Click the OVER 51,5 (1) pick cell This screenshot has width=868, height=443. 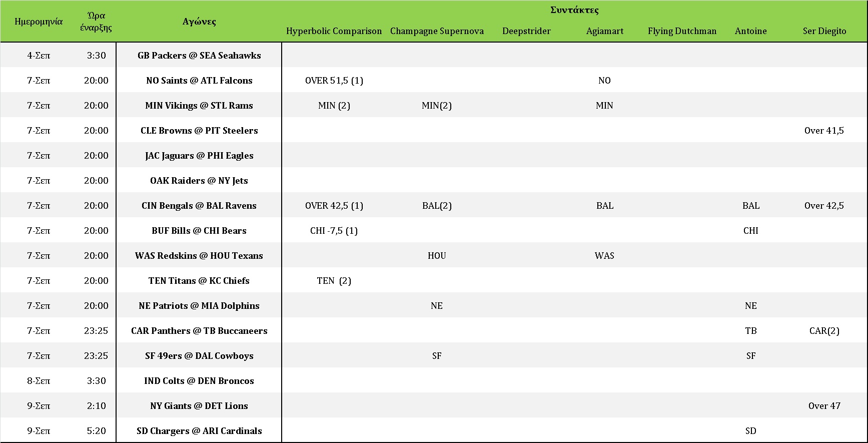334,81
